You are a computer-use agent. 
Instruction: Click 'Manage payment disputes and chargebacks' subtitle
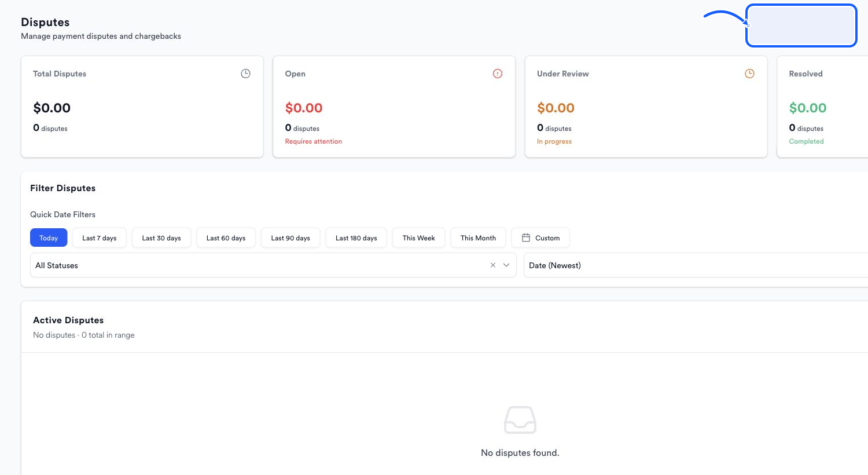101,36
